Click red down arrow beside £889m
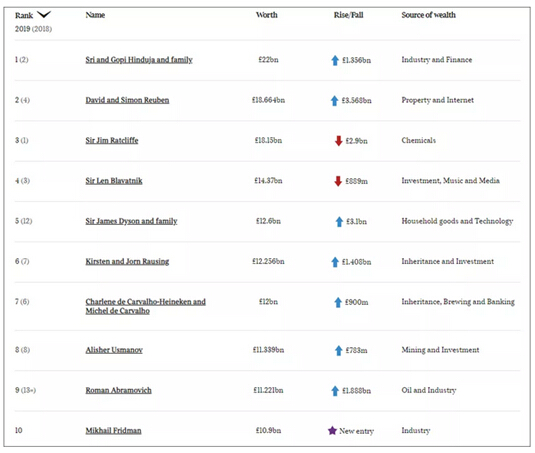Viewport: 535px width, 453px height. (x=338, y=181)
